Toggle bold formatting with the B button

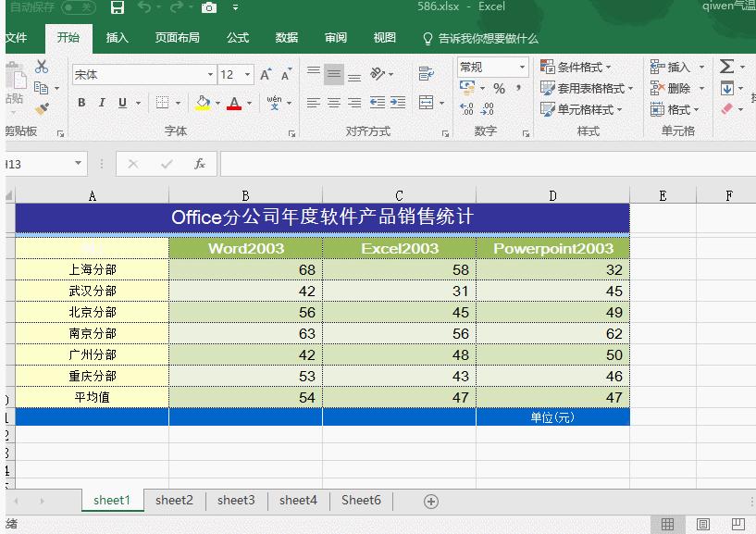pos(81,103)
